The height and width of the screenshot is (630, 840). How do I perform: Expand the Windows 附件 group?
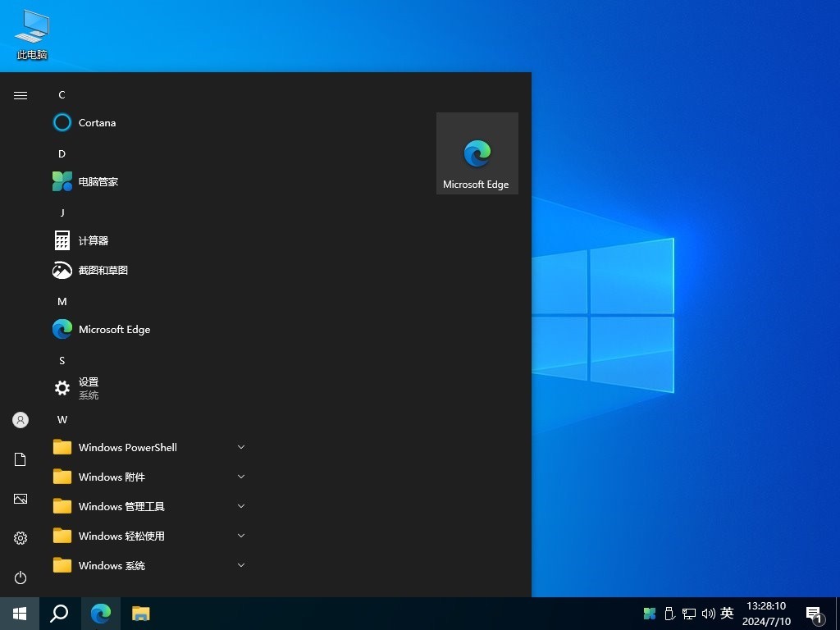pyautogui.click(x=110, y=477)
